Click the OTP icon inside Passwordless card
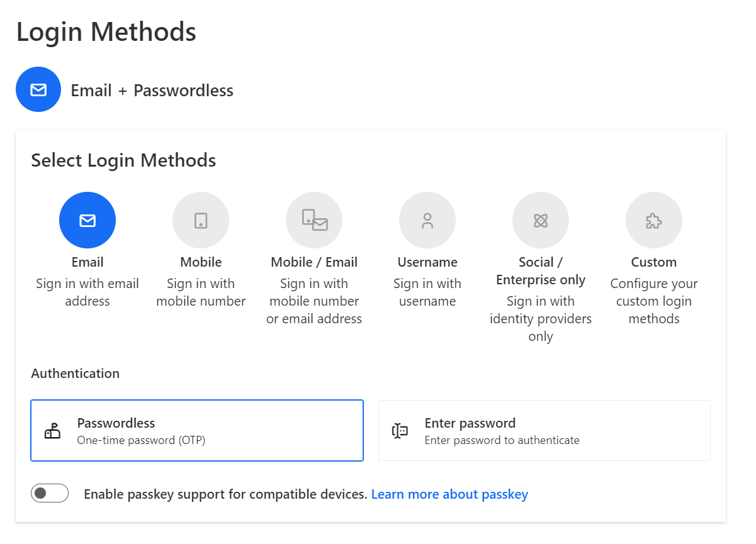The height and width of the screenshot is (544, 756). [x=53, y=430]
